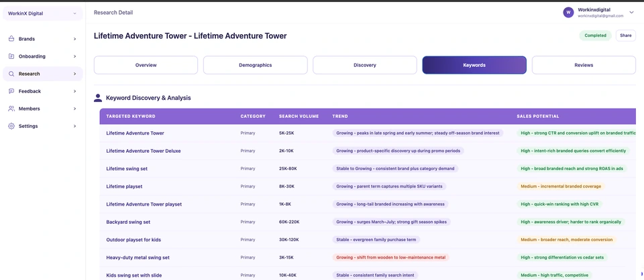This screenshot has width=644, height=280.
Task: Expand the Research menu chevron
Action: tap(74, 74)
